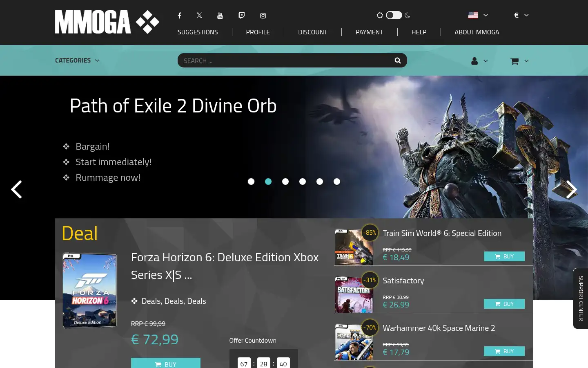Image resolution: width=588 pixels, height=368 pixels.
Task: Open the Profile menu item
Action: (x=258, y=32)
